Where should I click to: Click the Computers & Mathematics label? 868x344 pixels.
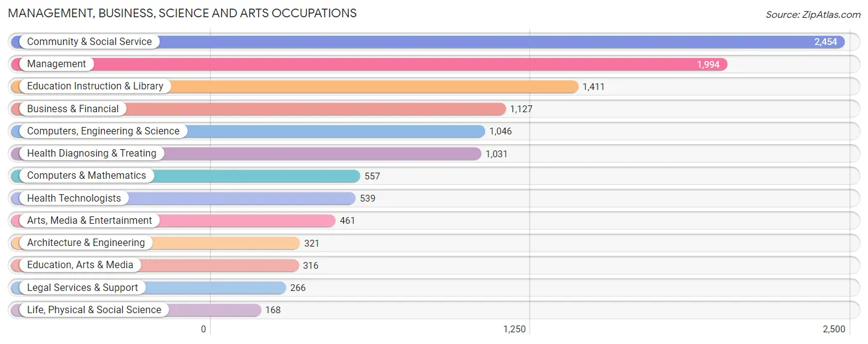[x=86, y=176]
